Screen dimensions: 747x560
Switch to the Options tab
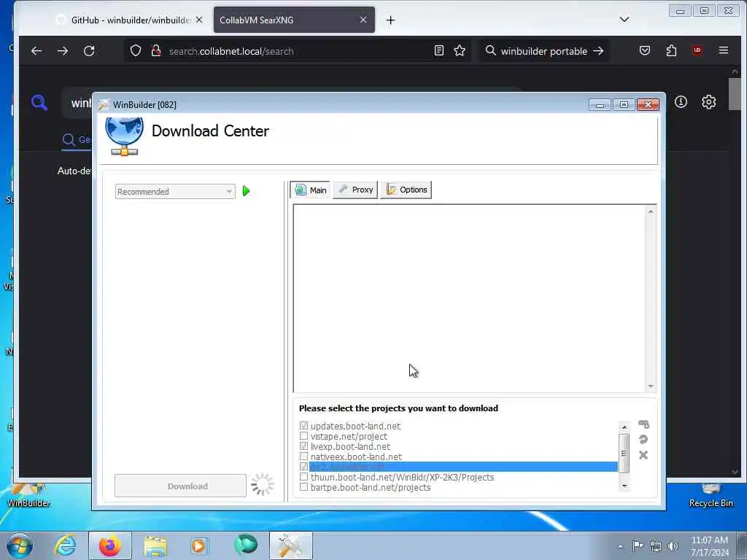pos(406,190)
